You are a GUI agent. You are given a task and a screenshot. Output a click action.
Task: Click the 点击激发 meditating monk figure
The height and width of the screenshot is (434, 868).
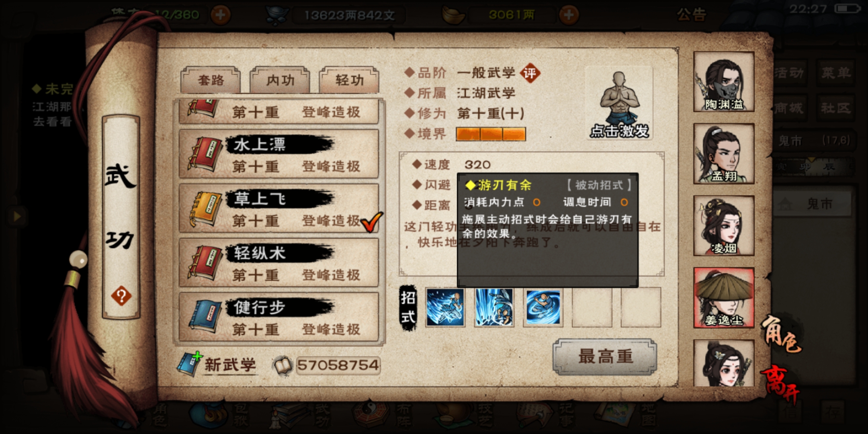619,103
